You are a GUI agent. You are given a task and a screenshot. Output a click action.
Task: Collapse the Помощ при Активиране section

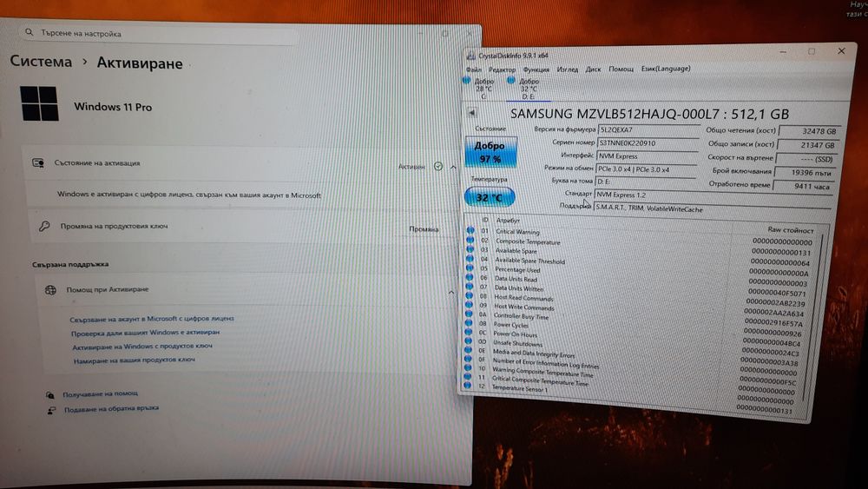click(451, 293)
